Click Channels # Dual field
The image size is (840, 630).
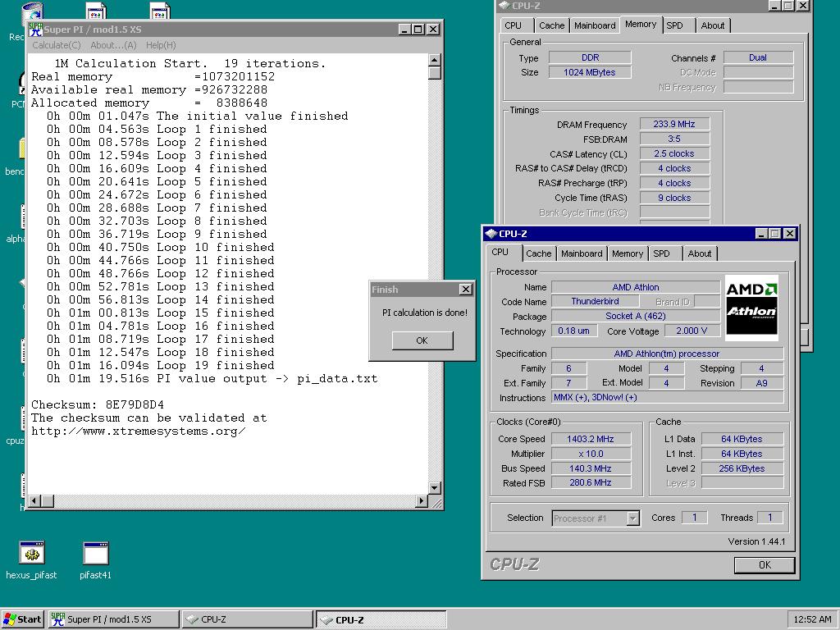[x=758, y=57]
